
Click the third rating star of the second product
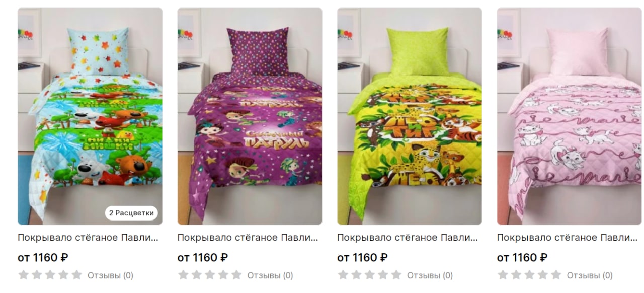210,275
